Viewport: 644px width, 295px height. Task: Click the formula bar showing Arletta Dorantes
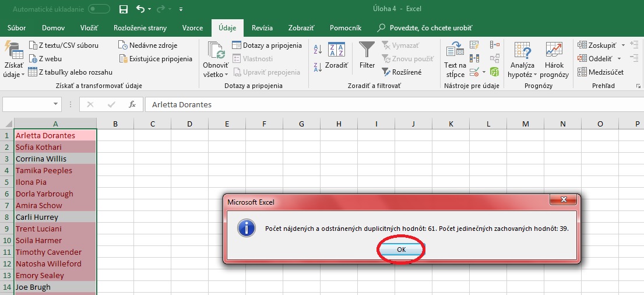(x=395, y=105)
